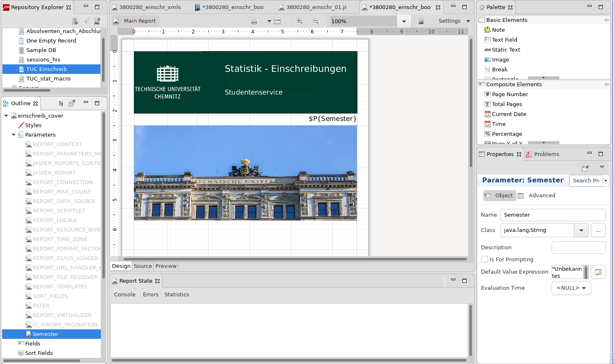
Task: Click the zoom out magnifier icon
Action: click(x=315, y=21)
